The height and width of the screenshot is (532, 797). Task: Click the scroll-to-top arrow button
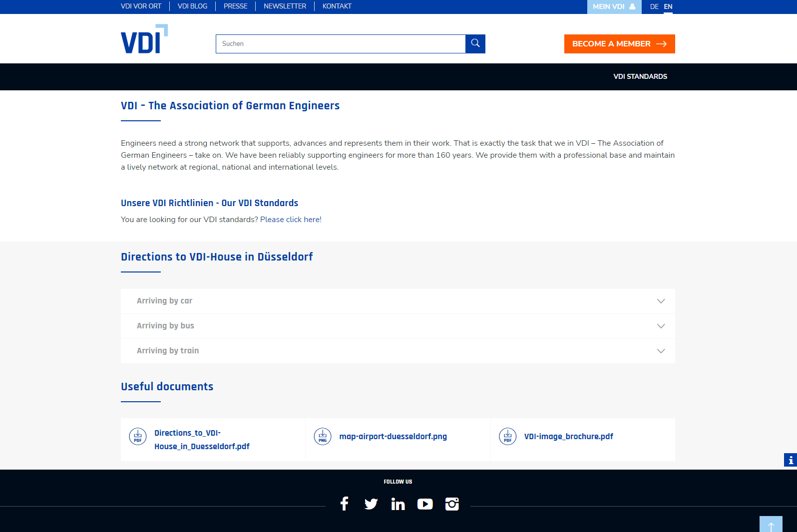pyautogui.click(x=771, y=525)
